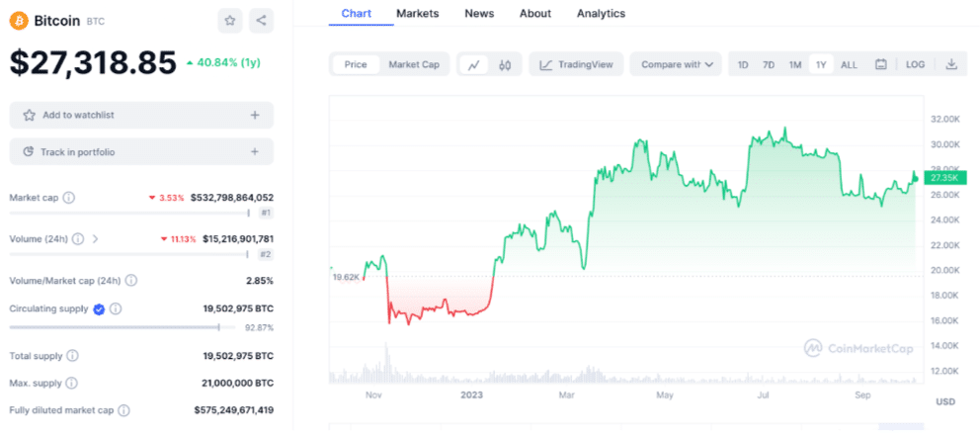Switch chart to Market Cap view
This screenshot has height=438, width=980.
[x=413, y=64]
